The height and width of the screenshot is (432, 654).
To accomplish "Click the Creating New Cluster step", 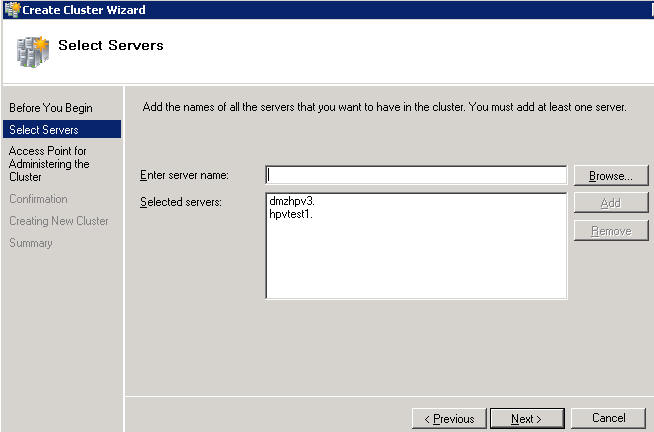I will tap(58, 221).
